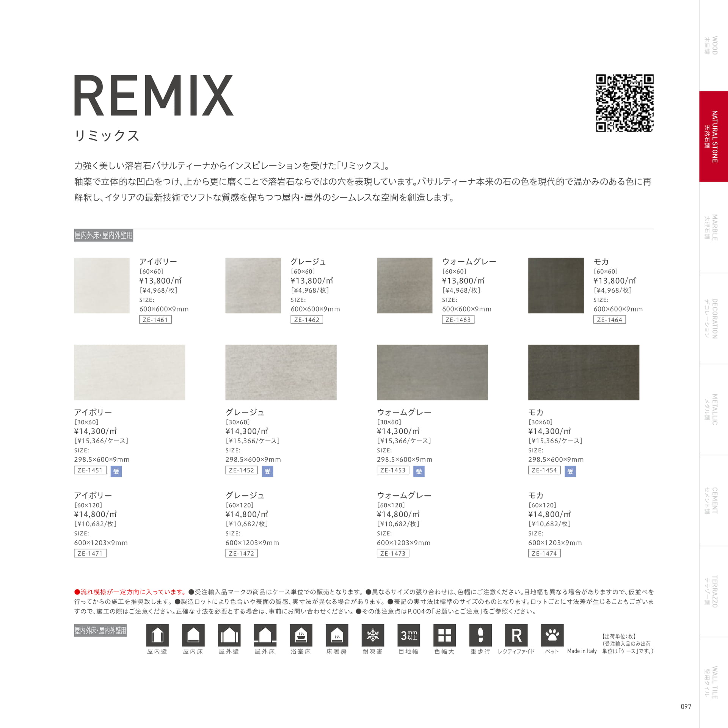The height and width of the screenshot is (728, 728).
Task: Click the 受 mark beside ZE-1452
Action: (x=268, y=471)
